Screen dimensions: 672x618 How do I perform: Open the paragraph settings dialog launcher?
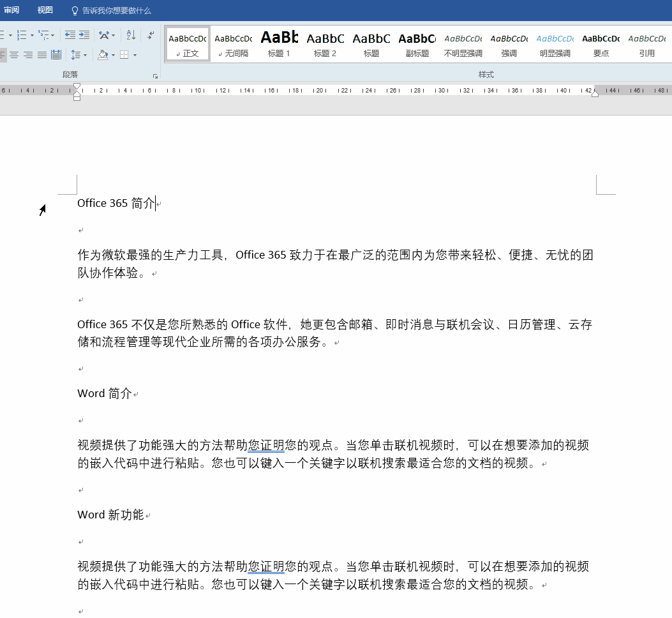click(x=154, y=76)
